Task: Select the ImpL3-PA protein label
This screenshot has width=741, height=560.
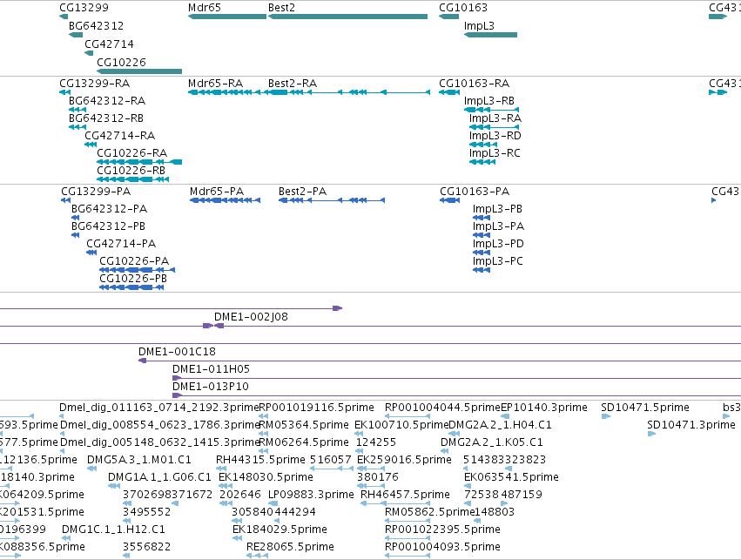Action: coord(499,226)
